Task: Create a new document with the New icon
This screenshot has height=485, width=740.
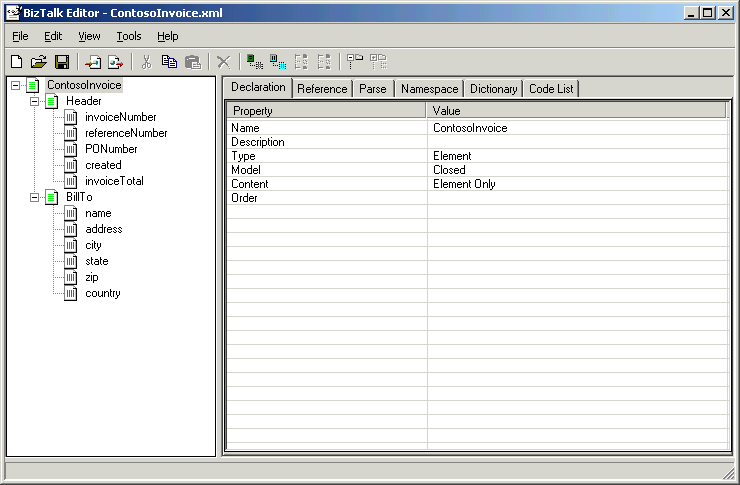Action: (16, 62)
